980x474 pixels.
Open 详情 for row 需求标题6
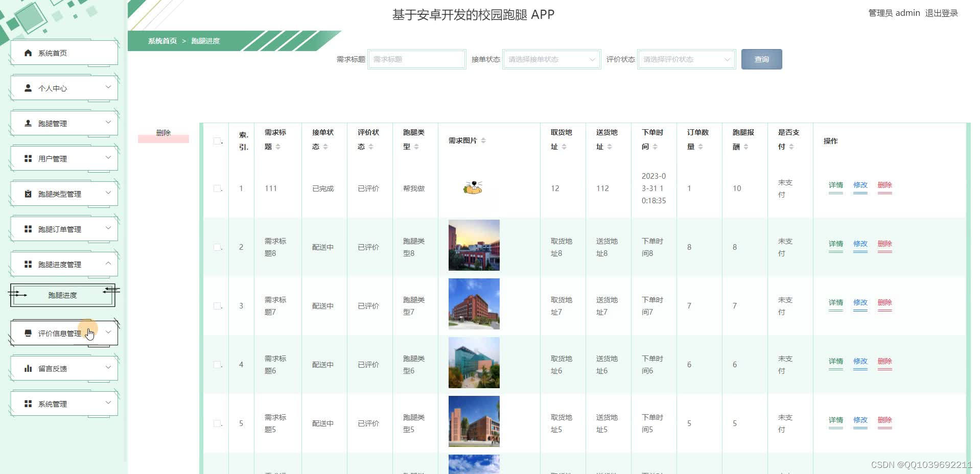point(836,361)
